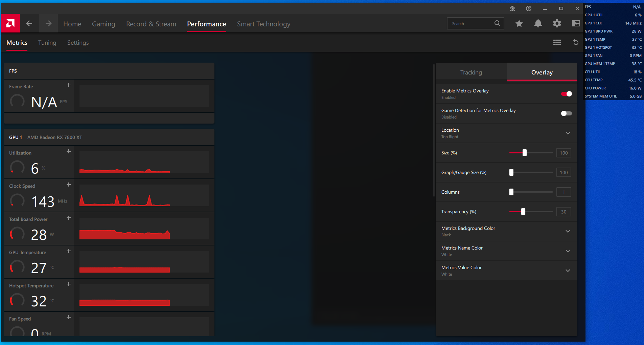The height and width of the screenshot is (345, 644).
Task: Open settings gear icon
Action: tap(557, 23)
